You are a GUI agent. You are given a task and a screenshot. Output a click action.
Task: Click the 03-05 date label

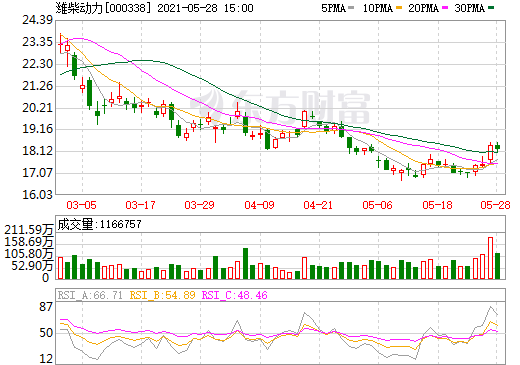(81, 205)
